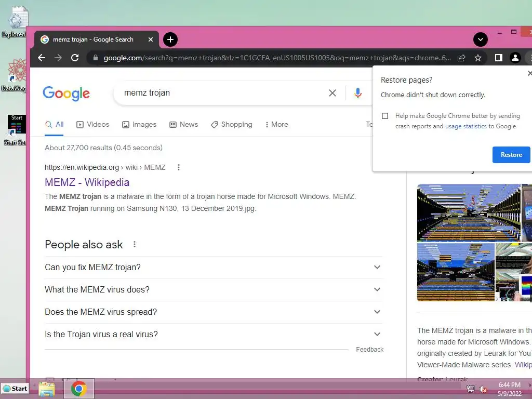Clear the search box with the X icon
This screenshot has width=532, height=399.
pyautogui.click(x=332, y=93)
